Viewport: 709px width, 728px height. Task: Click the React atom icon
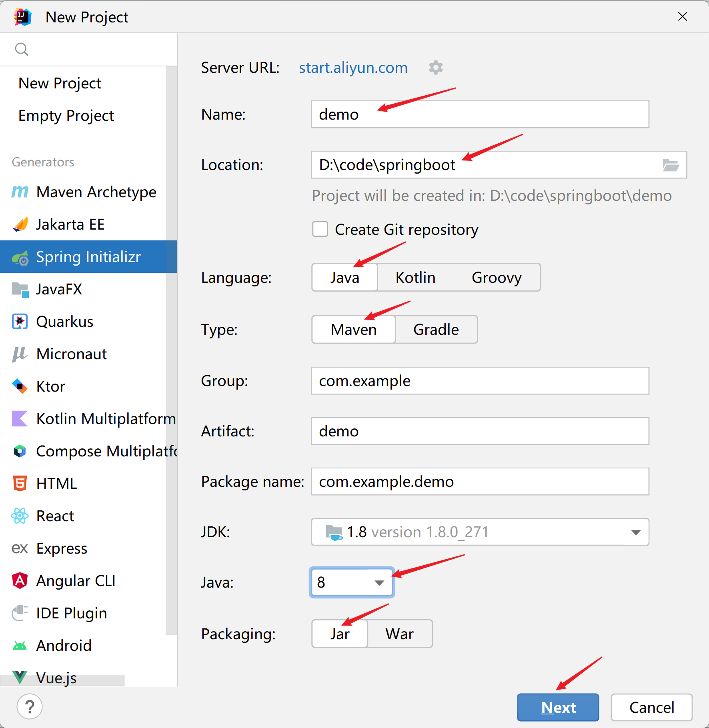coord(20,516)
